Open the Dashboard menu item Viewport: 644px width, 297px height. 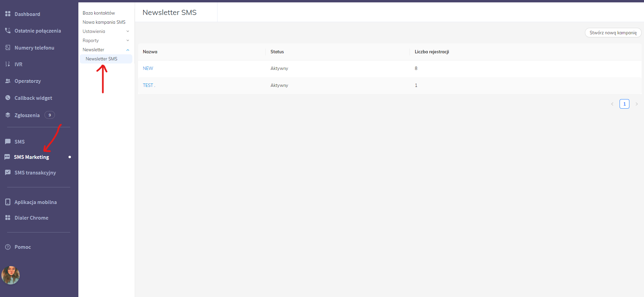(27, 14)
